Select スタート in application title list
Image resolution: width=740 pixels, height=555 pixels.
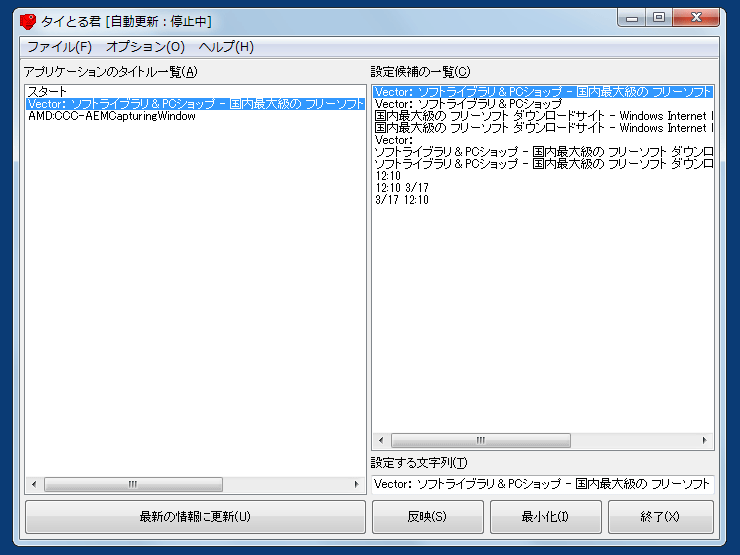tap(195, 92)
